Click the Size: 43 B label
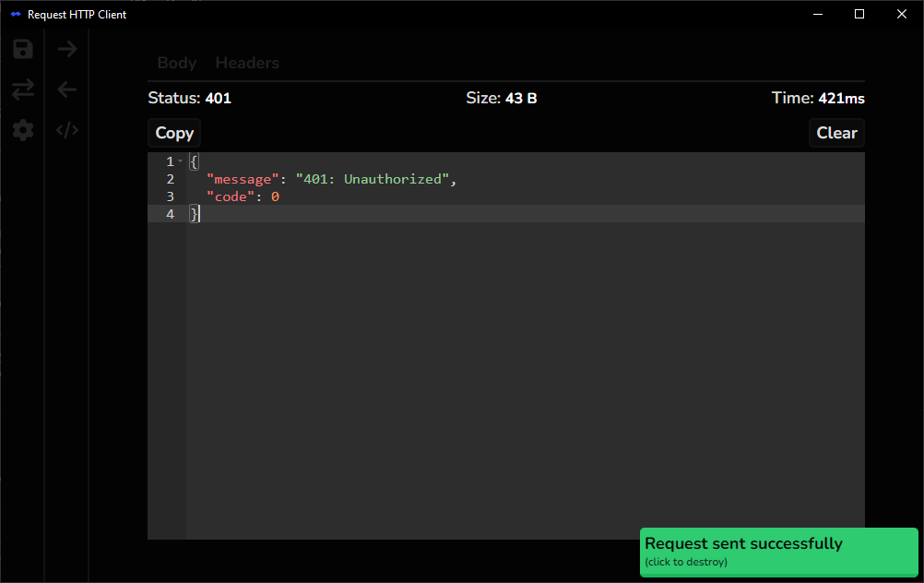924x583 pixels. [x=502, y=98]
